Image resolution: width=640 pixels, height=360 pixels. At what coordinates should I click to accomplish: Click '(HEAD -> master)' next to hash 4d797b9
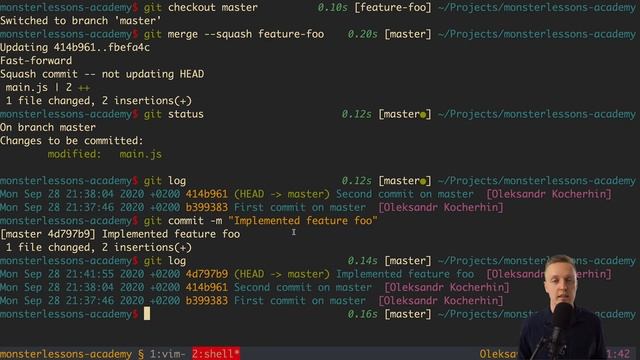[x=282, y=274]
